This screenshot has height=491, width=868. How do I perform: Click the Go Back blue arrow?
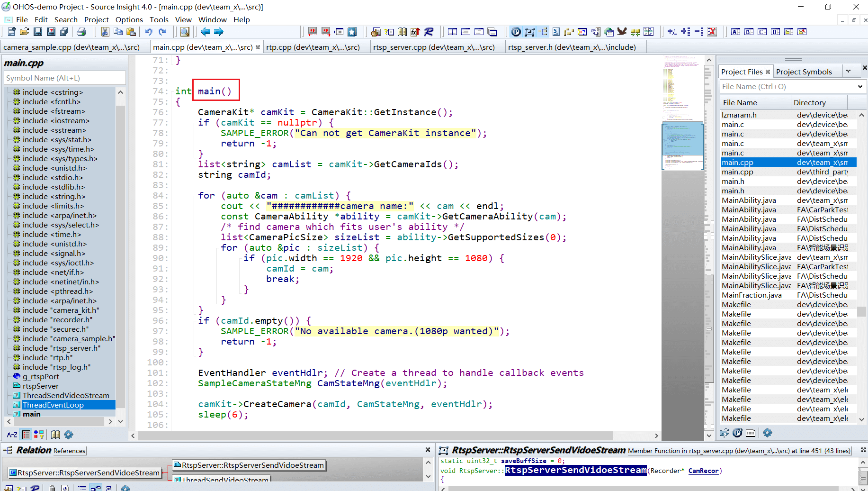coord(206,32)
